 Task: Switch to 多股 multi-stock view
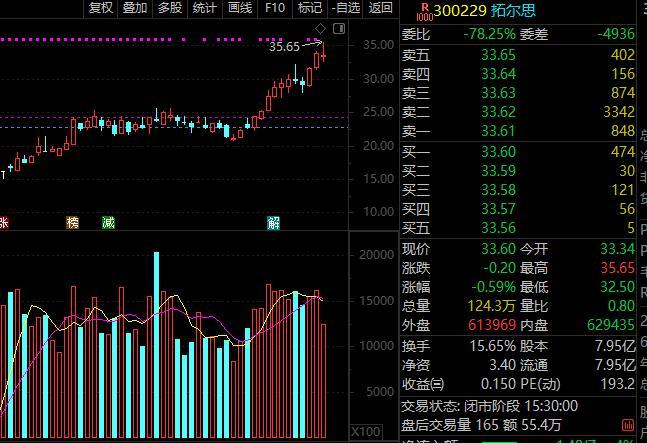169,8
